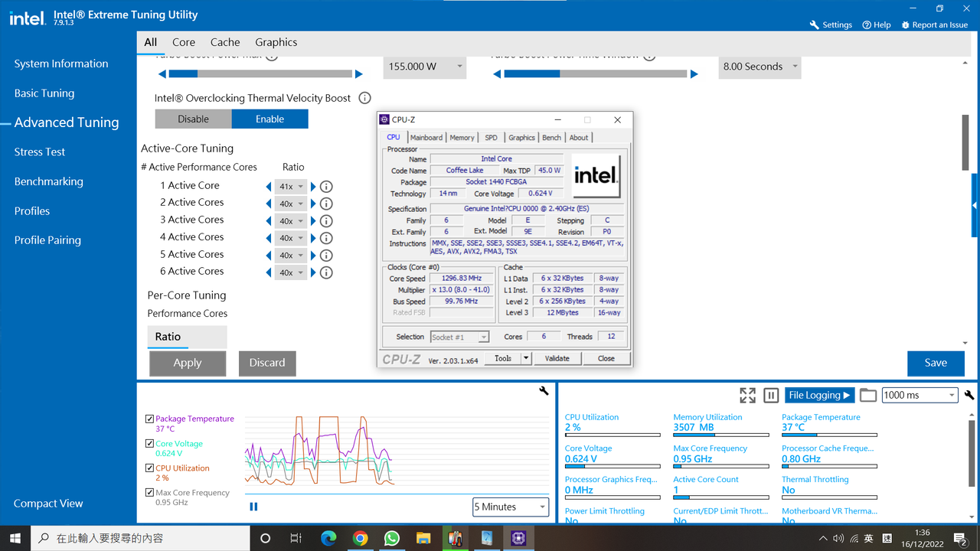Viewport: 980px width, 551px height.
Task: Increase Turbo Boost Power Time Window arrow
Action: pos(694,74)
